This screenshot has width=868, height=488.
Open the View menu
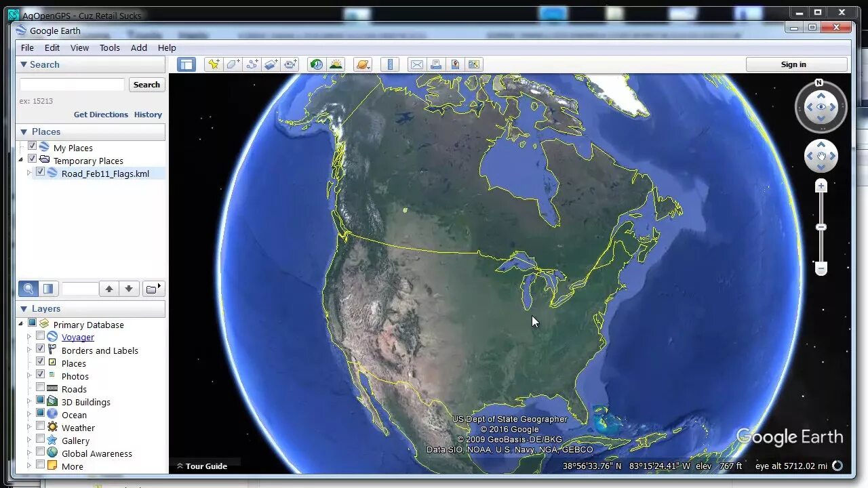pos(80,47)
